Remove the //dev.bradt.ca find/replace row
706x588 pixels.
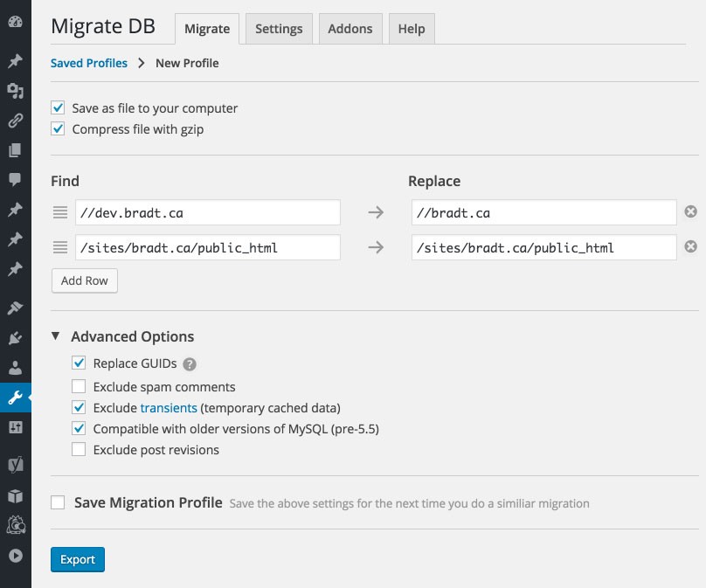[690, 211]
